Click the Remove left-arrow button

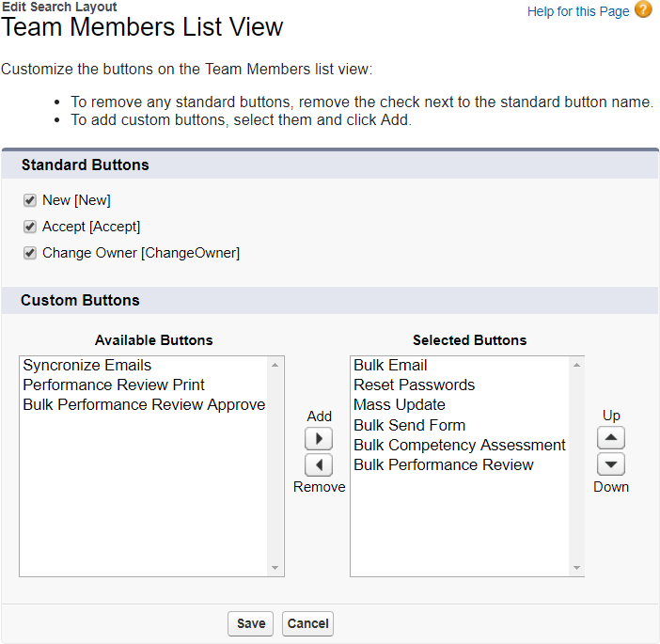[x=319, y=464]
